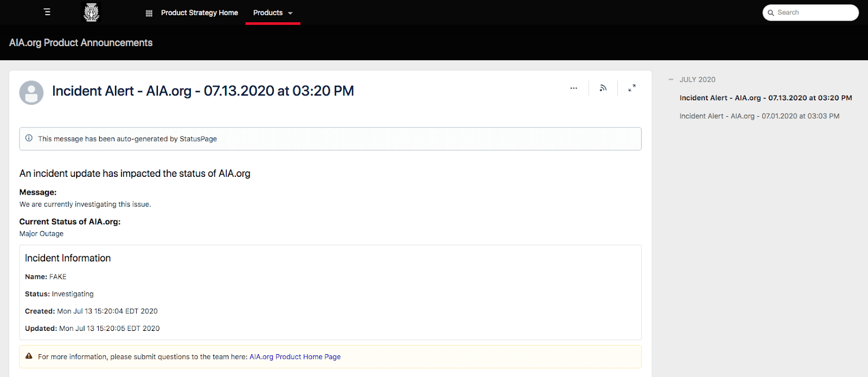Click the Incident Information heading
The width and height of the screenshot is (868, 377).
coord(68,258)
